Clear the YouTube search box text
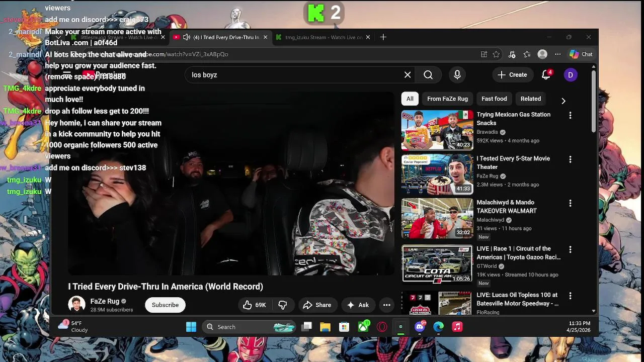The height and width of the screenshot is (362, 644). [408, 75]
